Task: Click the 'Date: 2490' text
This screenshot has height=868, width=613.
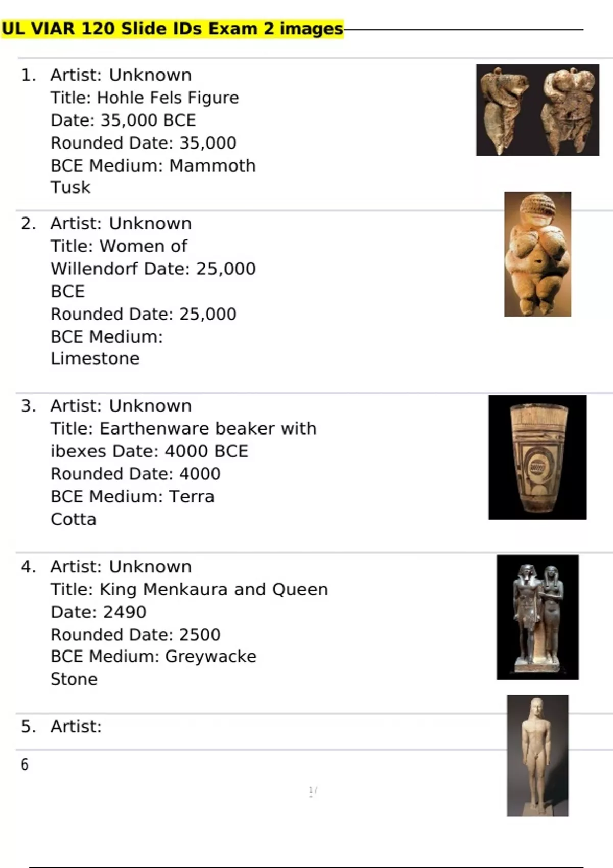Action: tap(98, 612)
